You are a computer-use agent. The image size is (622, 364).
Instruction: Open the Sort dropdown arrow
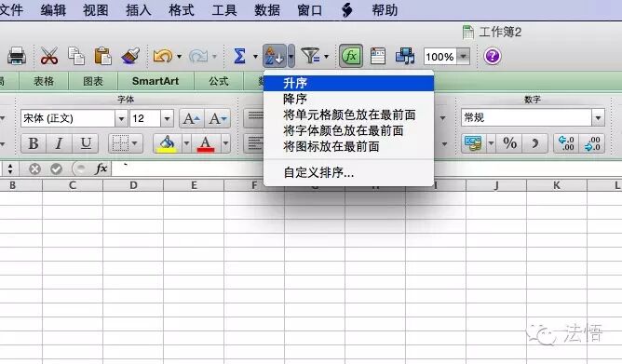coord(291,56)
